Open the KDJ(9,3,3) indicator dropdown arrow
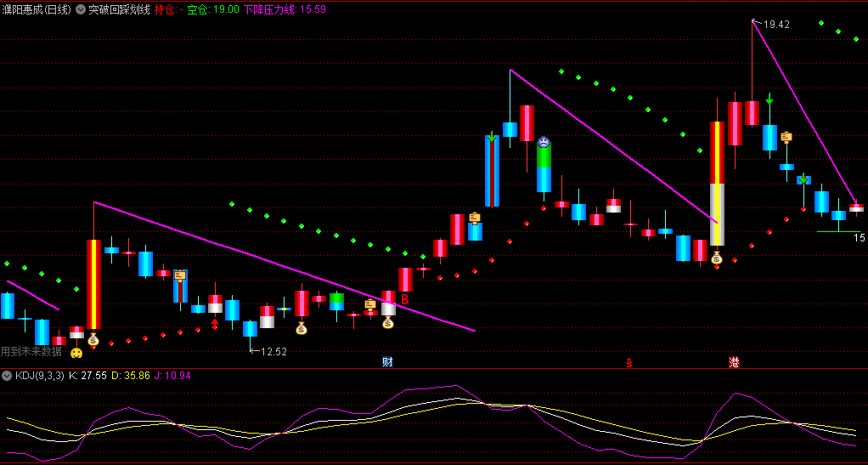Image resolution: width=868 pixels, height=465 pixels. pyautogui.click(x=7, y=376)
